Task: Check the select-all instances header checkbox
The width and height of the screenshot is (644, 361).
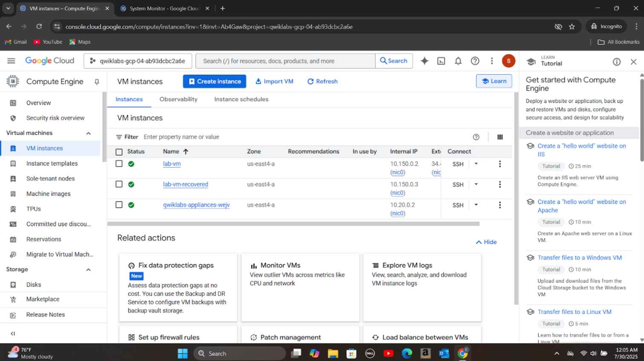Action: pyautogui.click(x=119, y=152)
